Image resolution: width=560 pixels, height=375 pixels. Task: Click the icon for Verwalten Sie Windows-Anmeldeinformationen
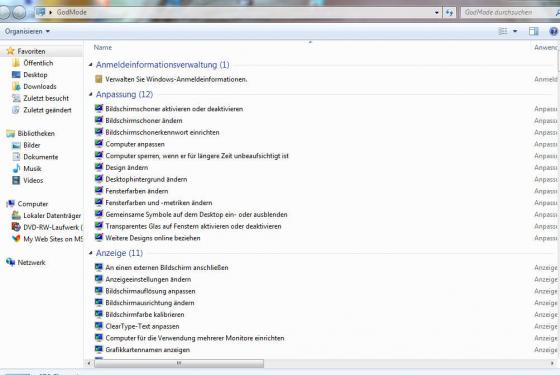99,79
